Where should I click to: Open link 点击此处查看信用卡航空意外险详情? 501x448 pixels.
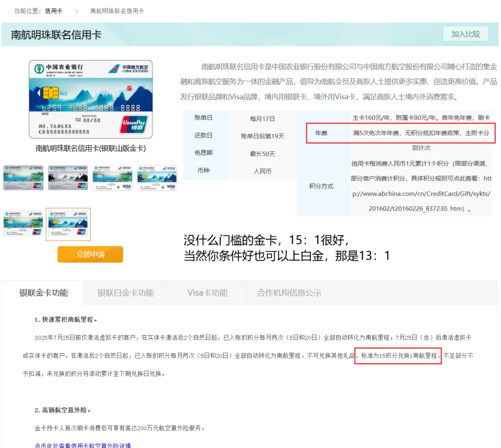[83, 445]
